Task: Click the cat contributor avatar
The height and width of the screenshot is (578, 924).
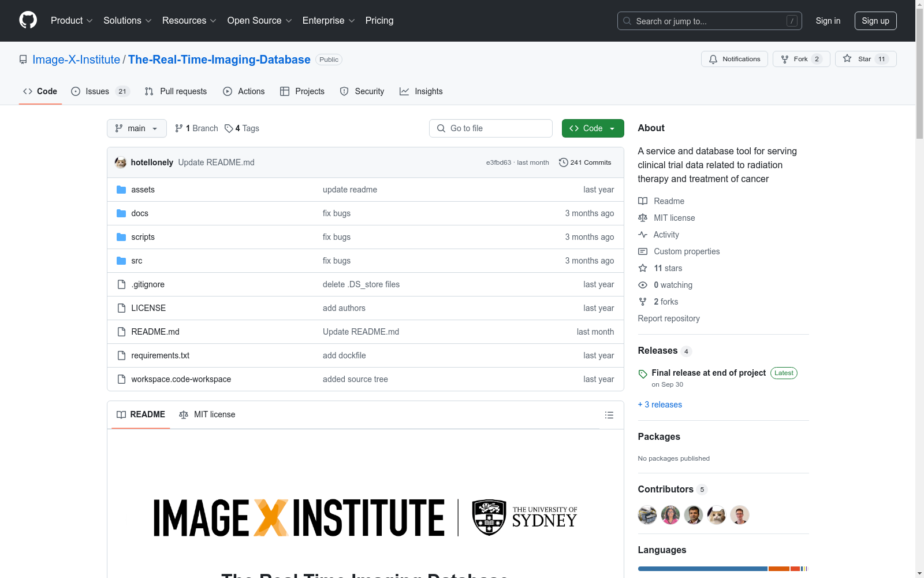Action: [717, 515]
